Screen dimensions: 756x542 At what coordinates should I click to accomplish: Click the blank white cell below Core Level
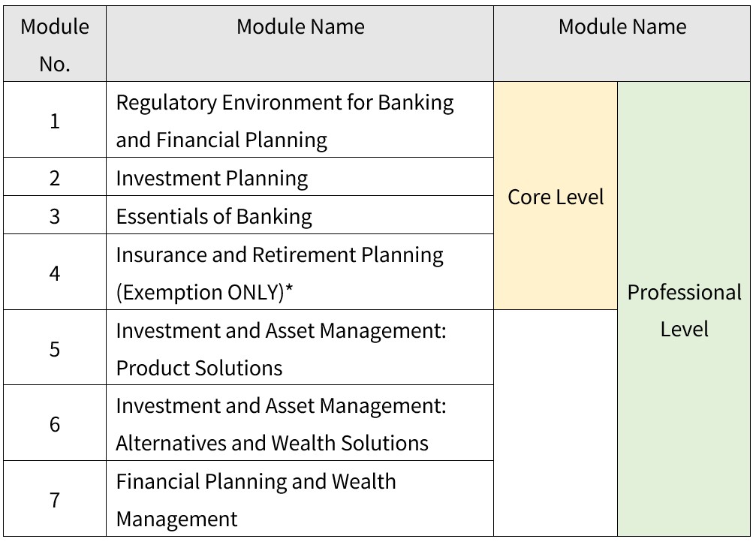(556, 423)
